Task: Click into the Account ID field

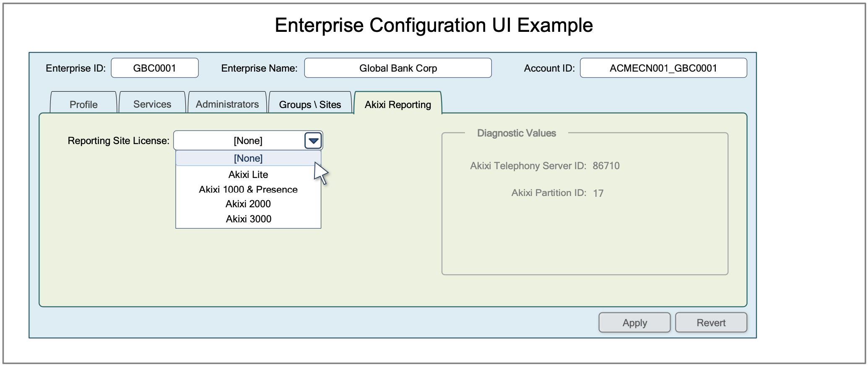Action: (x=663, y=68)
